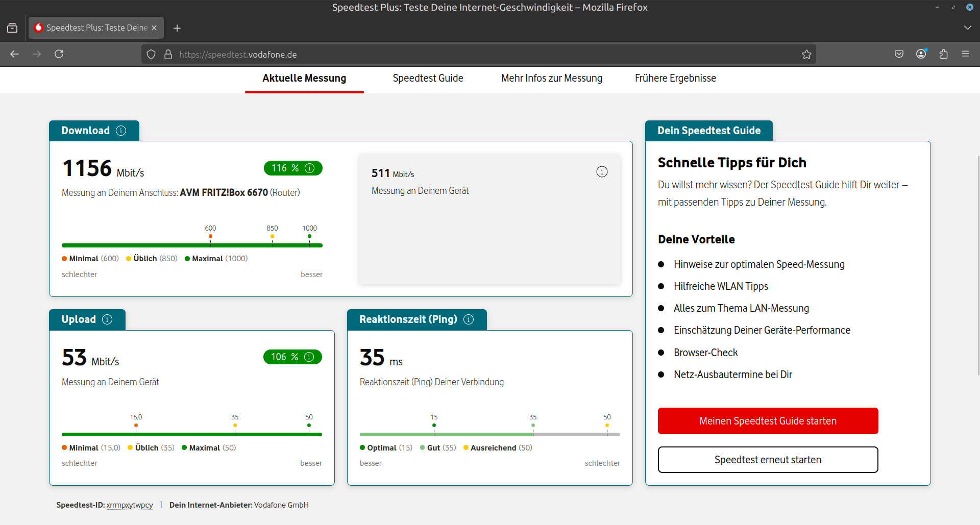Open the Speedtest Guide tab

(428, 79)
